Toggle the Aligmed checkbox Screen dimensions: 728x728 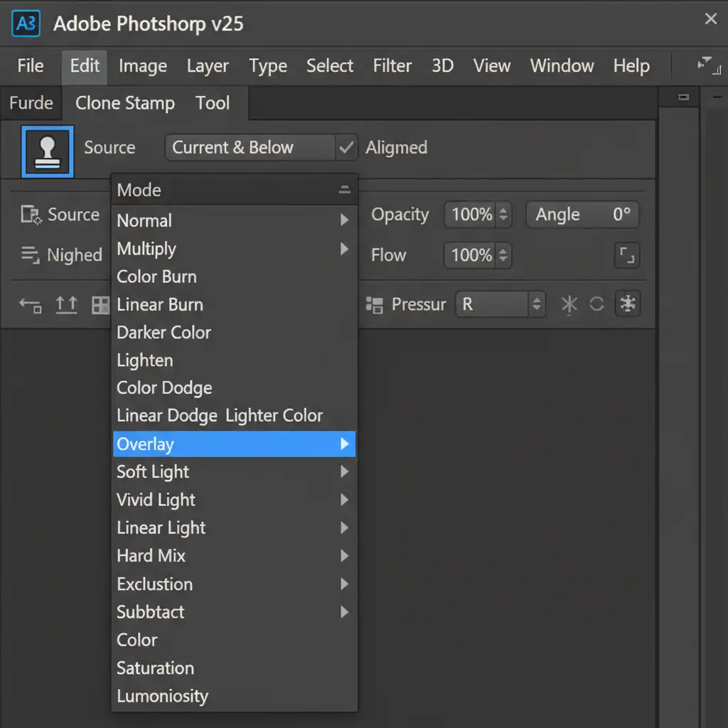pos(346,148)
